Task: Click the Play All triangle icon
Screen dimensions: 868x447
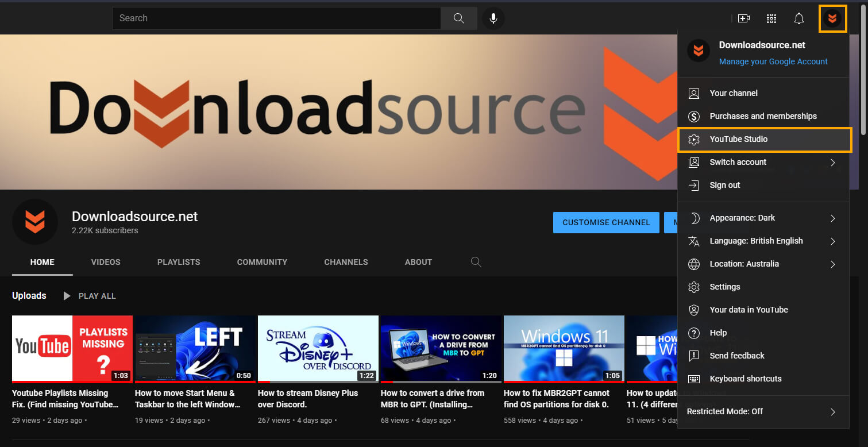Action: click(x=67, y=296)
